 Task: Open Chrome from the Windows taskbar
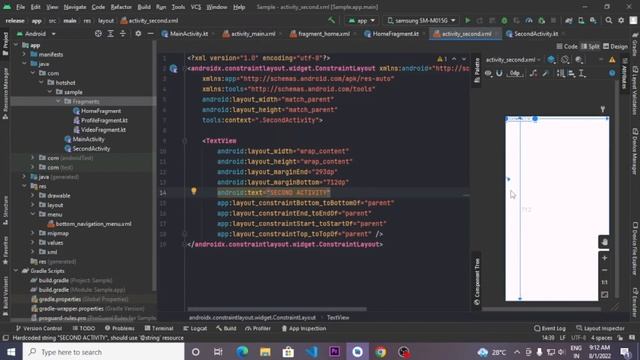(x=380, y=352)
